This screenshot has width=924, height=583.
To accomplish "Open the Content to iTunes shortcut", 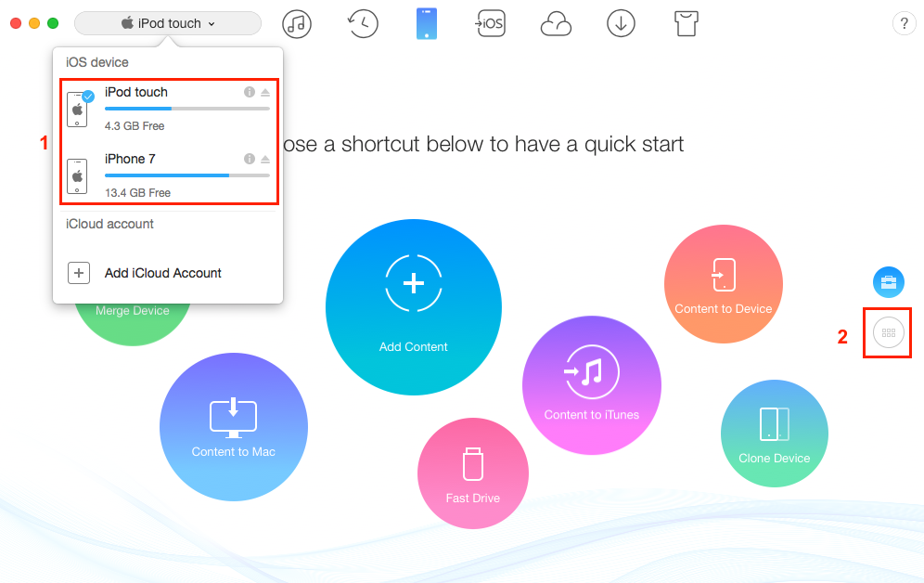I will 592,385.
